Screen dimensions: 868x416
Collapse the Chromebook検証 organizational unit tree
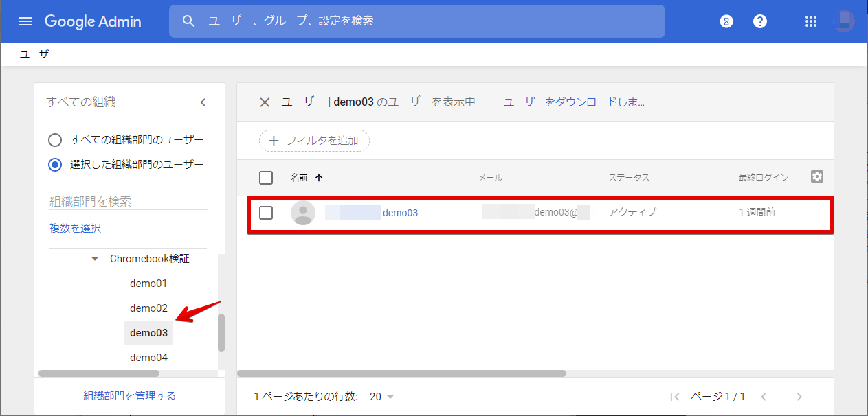pos(94,259)
